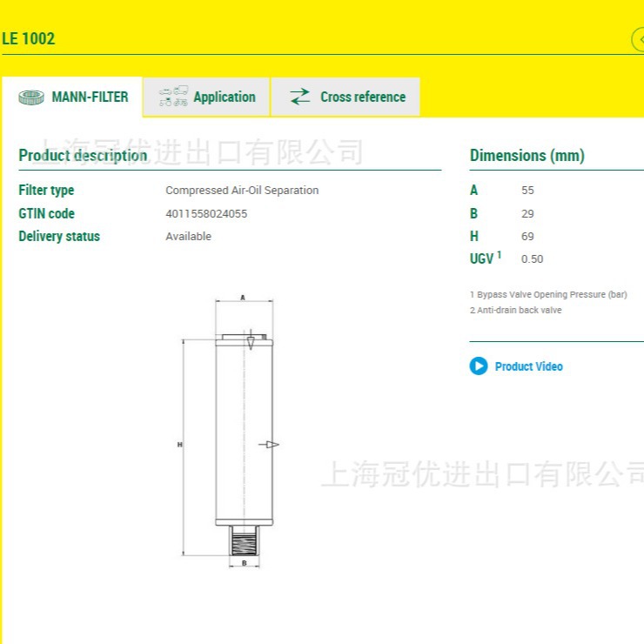Viewport: 644px width, 644px height.
Task: Select dimension A value 55
Action: (x=527, y=191)
